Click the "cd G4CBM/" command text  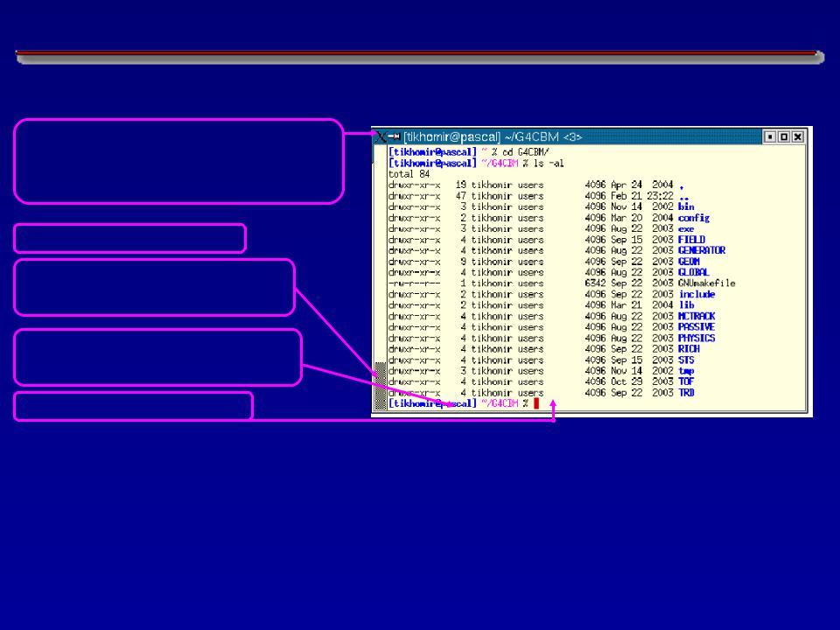pos(526,152)
